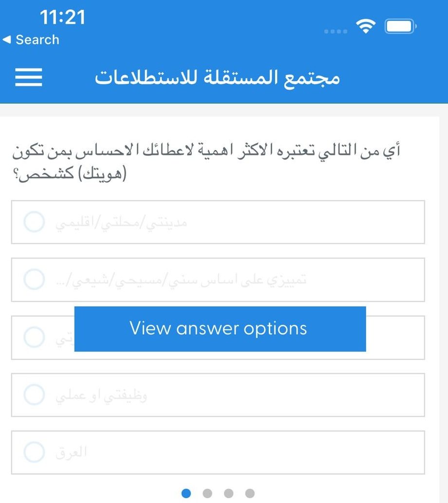The image size is (448, 503).
Task: Tap the cellular signal dots
Action: click(x=336, y=31)
